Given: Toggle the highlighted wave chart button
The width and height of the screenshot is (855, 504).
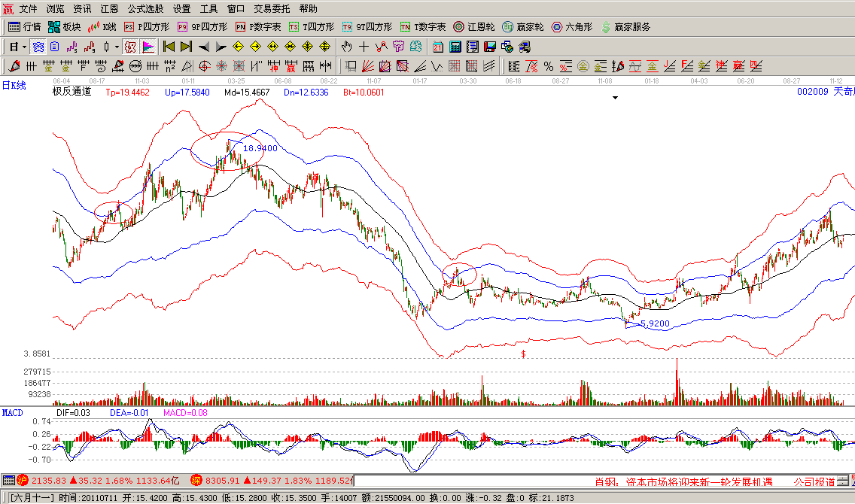Looking at the screenshot, I should 37,47.
